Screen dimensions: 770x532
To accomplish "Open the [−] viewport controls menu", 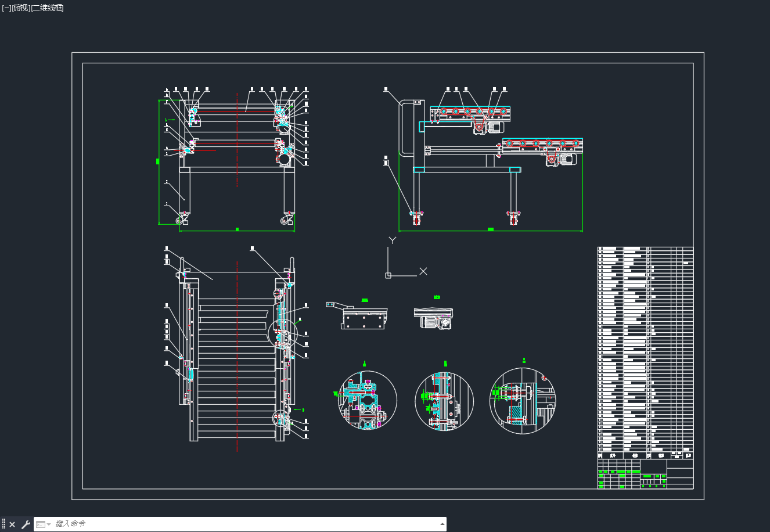I will click(6, 8).
